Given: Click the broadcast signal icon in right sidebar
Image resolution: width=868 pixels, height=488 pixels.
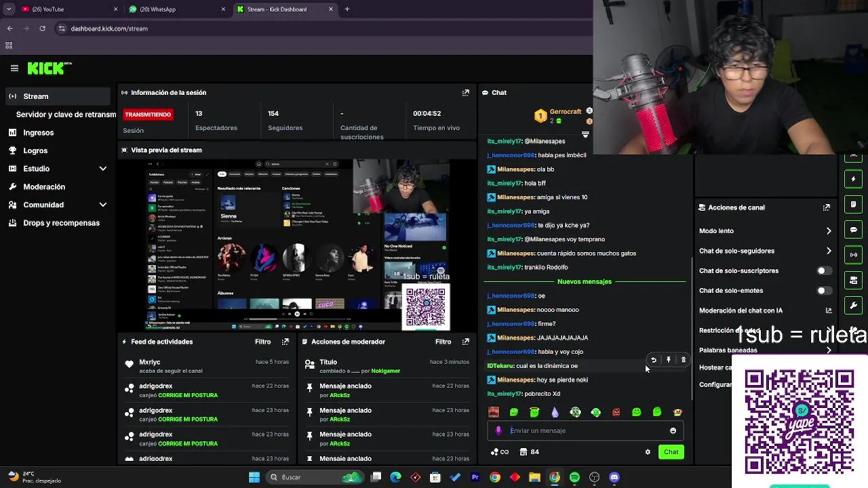Looking at the screenshot, I should (854, 255).
